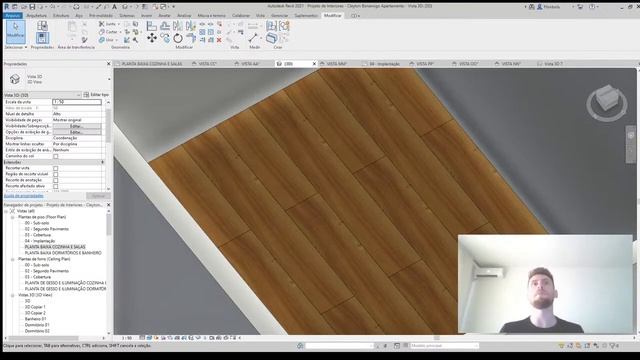The height and width of the screenshot is (360, 640).
Task: Click the Align tool icon in Modificar panel
Action: pos(151,26)
